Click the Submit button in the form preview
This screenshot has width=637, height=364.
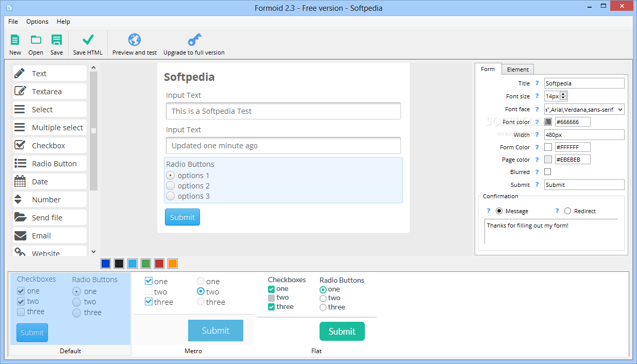pyautogui.click(x=182, y=217)
